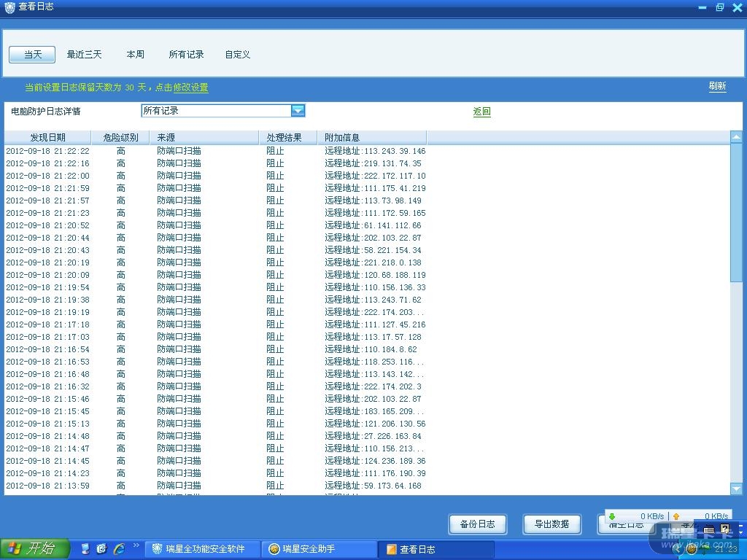
Task: Open the Windows 开始 start button
Action: 34,549
